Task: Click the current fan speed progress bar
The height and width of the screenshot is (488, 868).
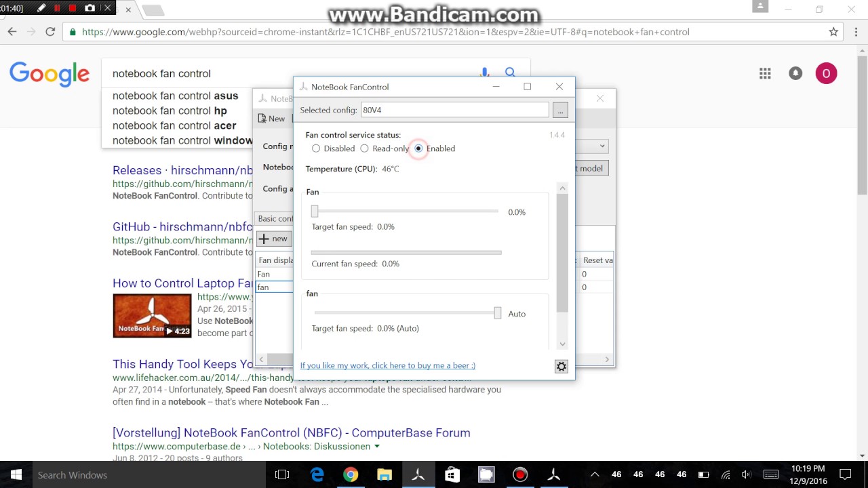Action: tap(406, 252)
